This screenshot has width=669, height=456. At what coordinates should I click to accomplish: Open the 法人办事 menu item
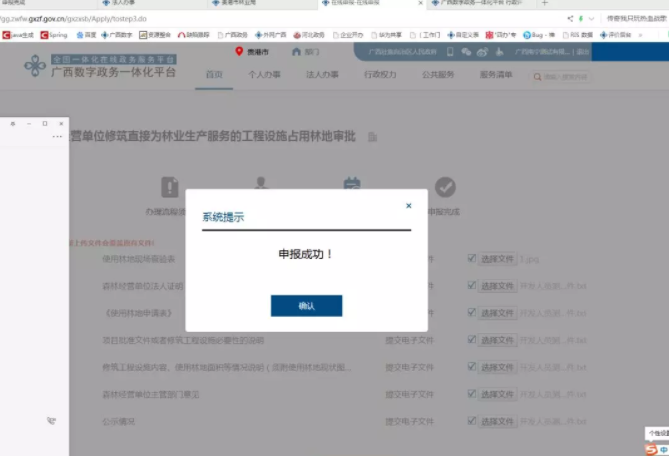pyautogui.click(x=321, y=75)
